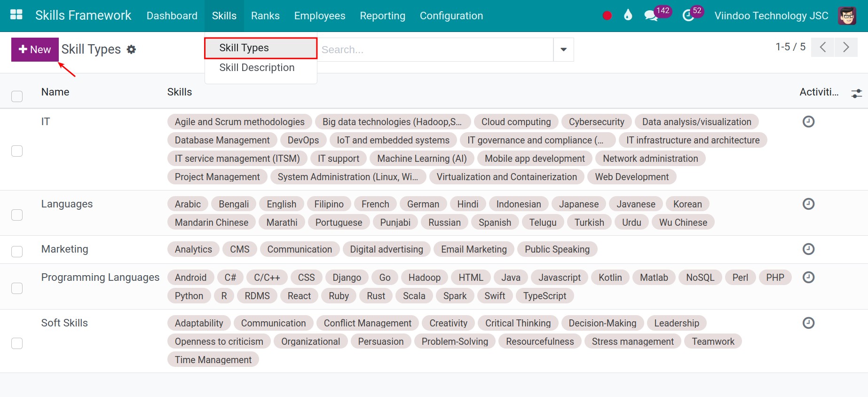
Task: Open the Employees menu item
Action: pyautogui.click(x=320, y=16)
